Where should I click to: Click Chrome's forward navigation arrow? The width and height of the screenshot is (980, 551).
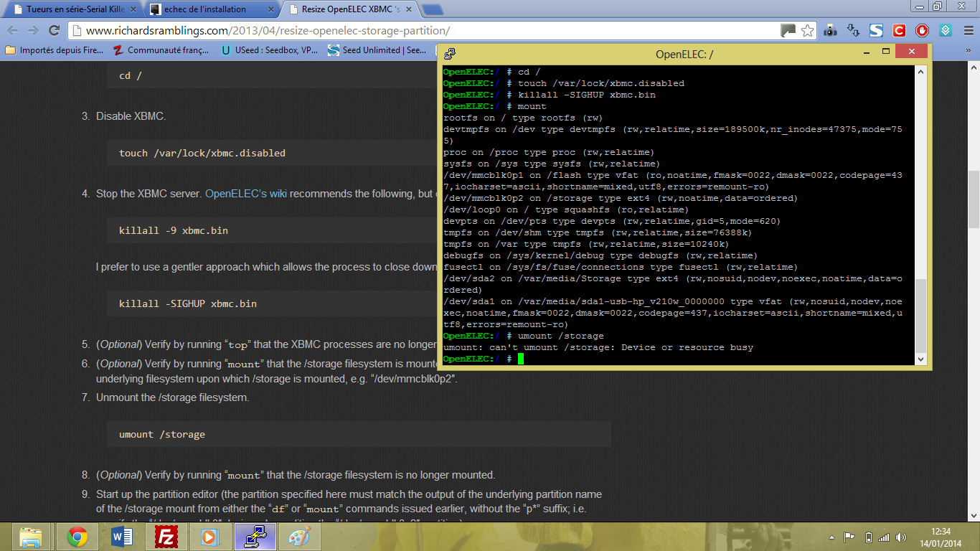tap(32, 31)
